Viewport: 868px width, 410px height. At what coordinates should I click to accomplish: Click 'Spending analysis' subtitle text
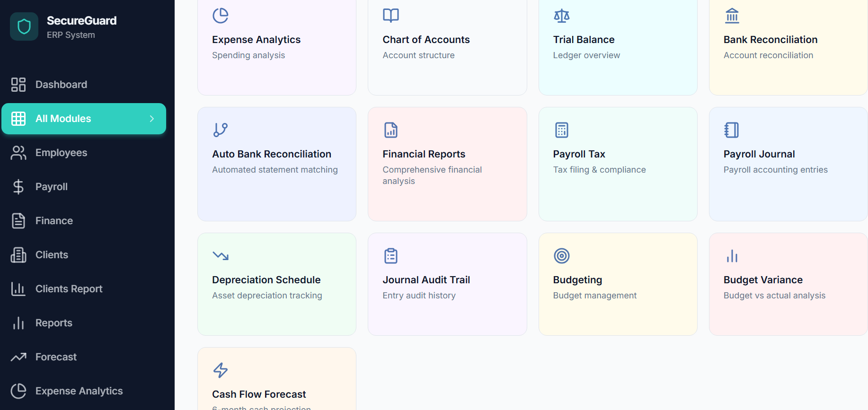248,55
